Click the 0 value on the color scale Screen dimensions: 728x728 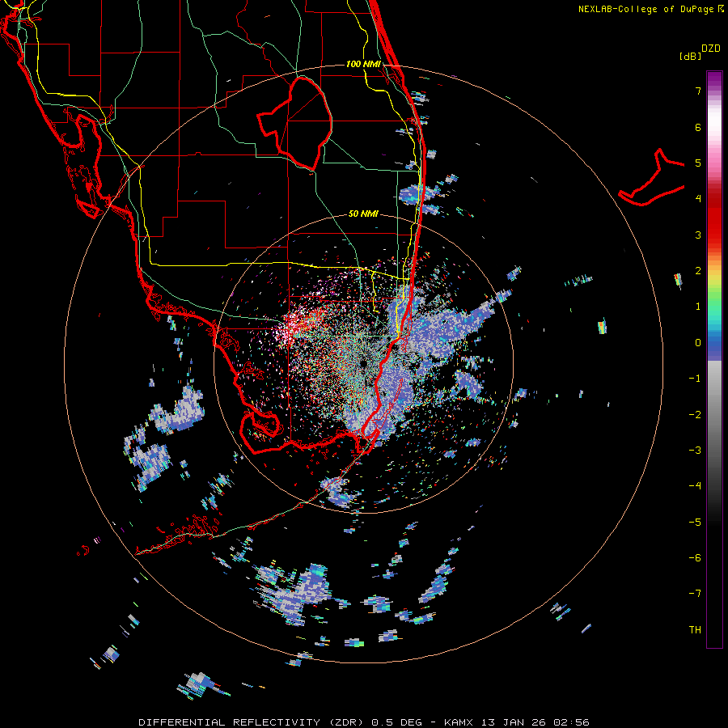pyautogui.click(x=698, y=343)
